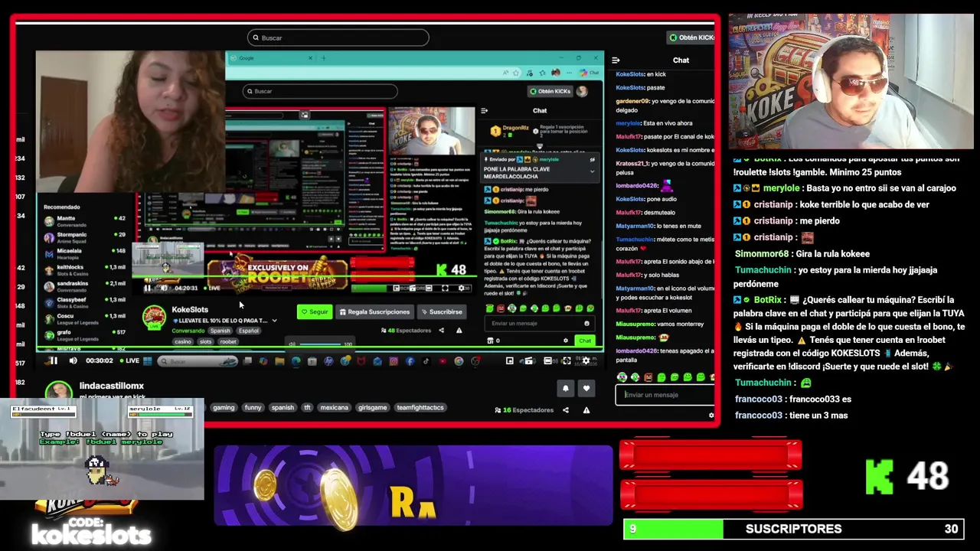This screenshot has height=551, width=980.
Task: Select the casino tag under KokeSlots
Action: click(x=182, y=341)
